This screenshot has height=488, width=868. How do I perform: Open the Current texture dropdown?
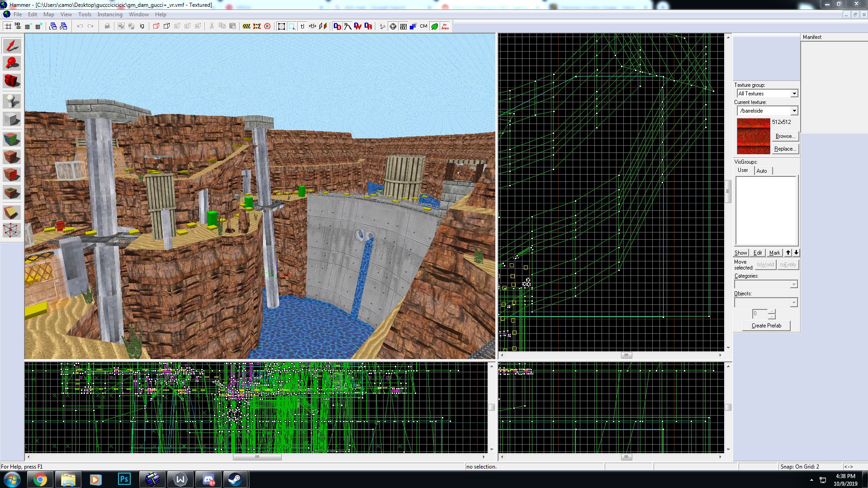pos(794,111)
